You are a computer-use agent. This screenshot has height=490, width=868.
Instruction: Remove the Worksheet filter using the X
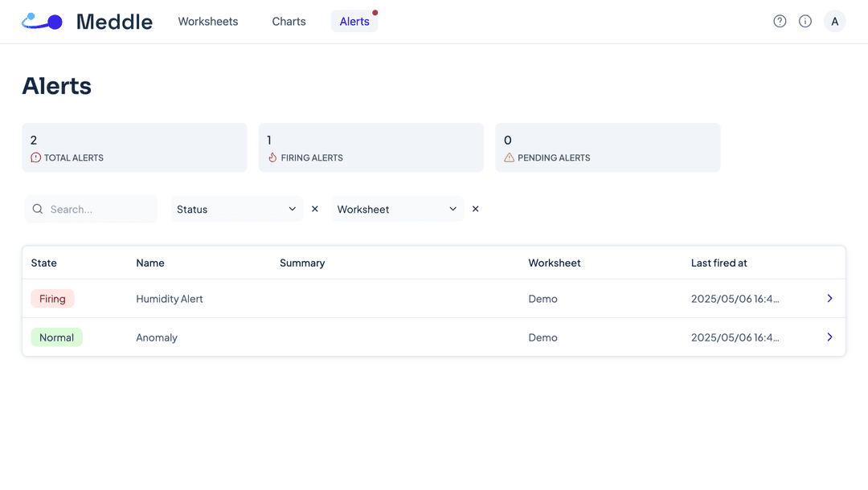coord(475,209)
